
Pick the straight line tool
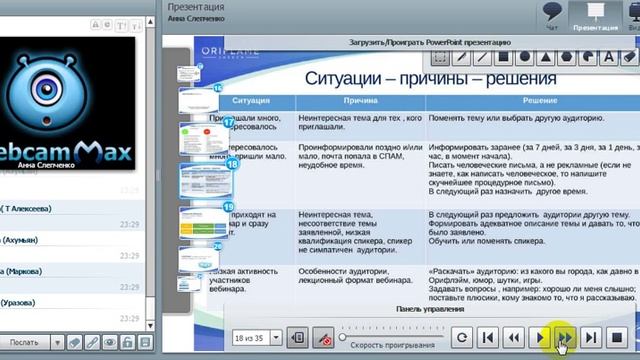click(x=482, y=57)
